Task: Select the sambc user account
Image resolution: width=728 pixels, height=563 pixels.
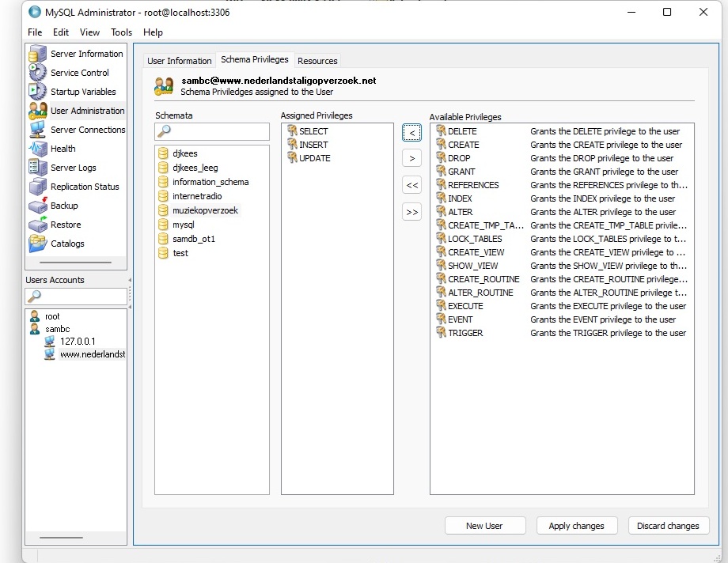Action: 57,329
